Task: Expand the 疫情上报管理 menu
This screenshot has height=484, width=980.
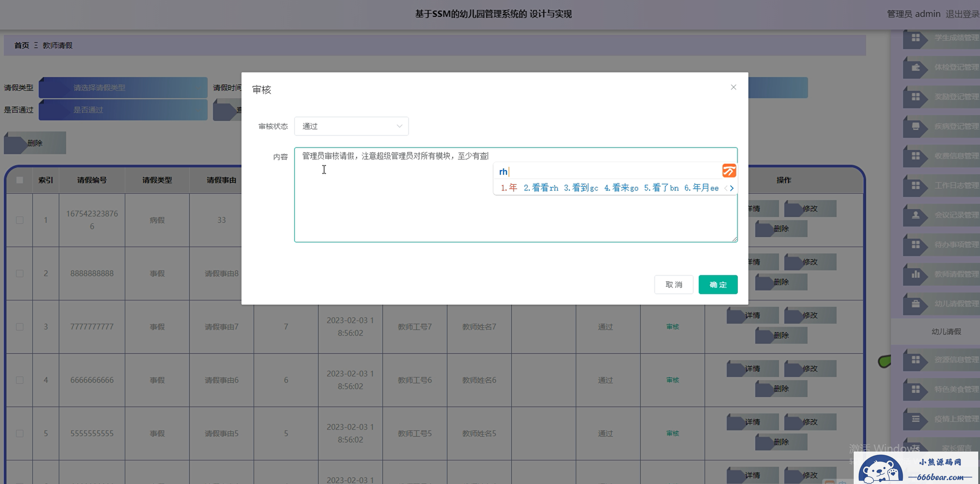Action: 941,418
